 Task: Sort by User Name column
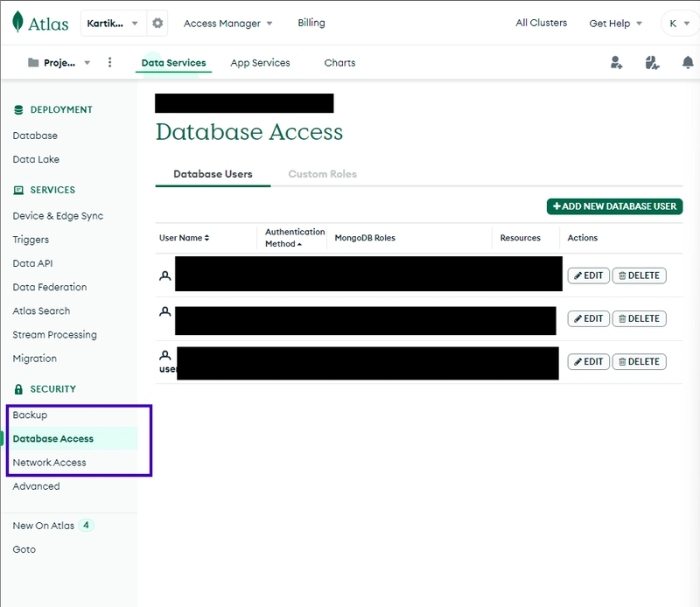[x=185, y=238]
